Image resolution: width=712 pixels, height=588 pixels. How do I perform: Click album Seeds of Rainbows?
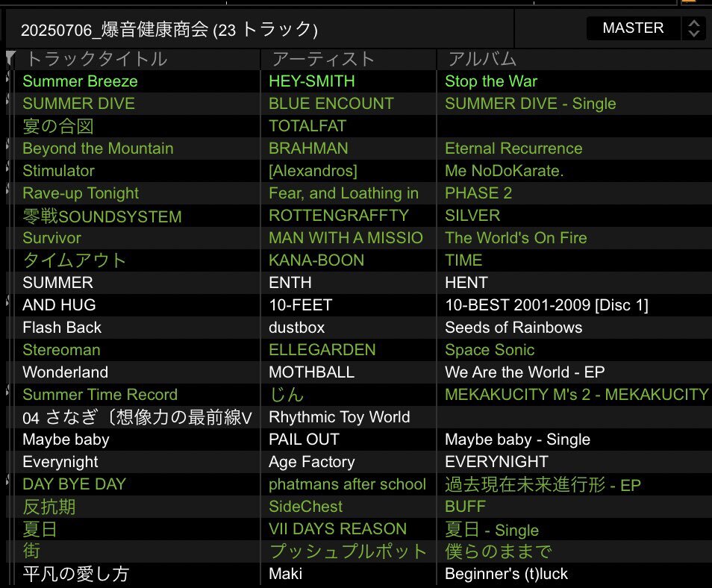(513, 328)
